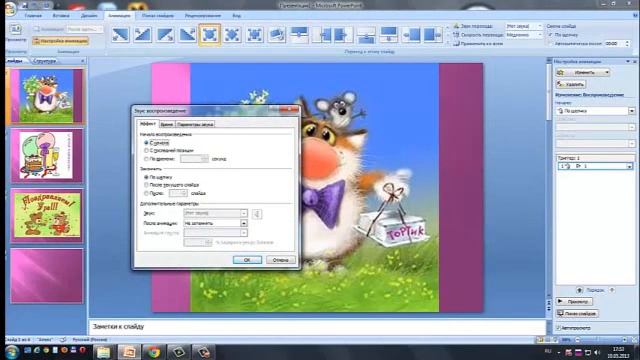Close the slides pane with its X
This screenshot has height=360, width=640.
click(x=83, y=61)
